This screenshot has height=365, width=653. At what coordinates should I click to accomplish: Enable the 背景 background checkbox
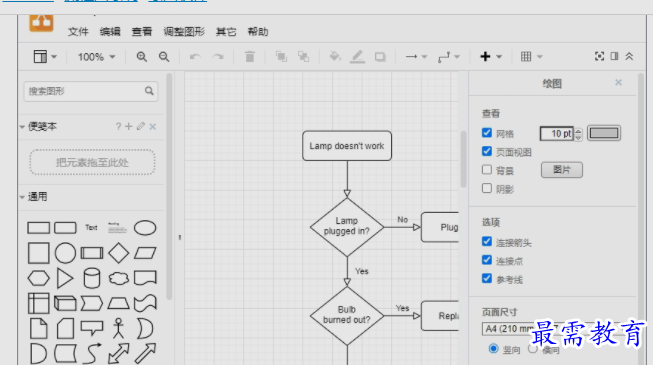(486, 169)
